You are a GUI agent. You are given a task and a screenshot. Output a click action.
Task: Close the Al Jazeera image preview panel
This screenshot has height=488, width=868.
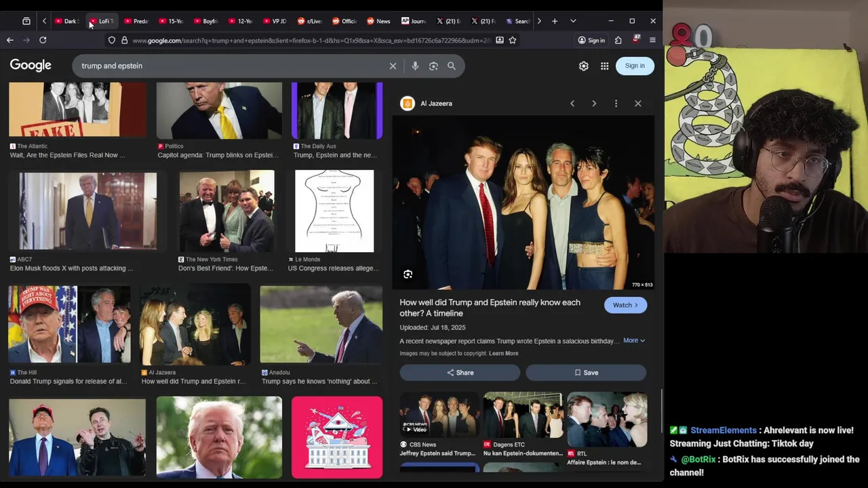pyautogui.click(x=638, y=104)
